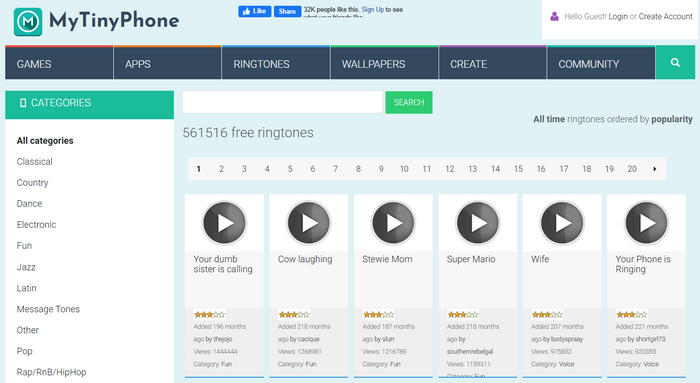Play the Wife ringtone

click(x=562, y=222)
